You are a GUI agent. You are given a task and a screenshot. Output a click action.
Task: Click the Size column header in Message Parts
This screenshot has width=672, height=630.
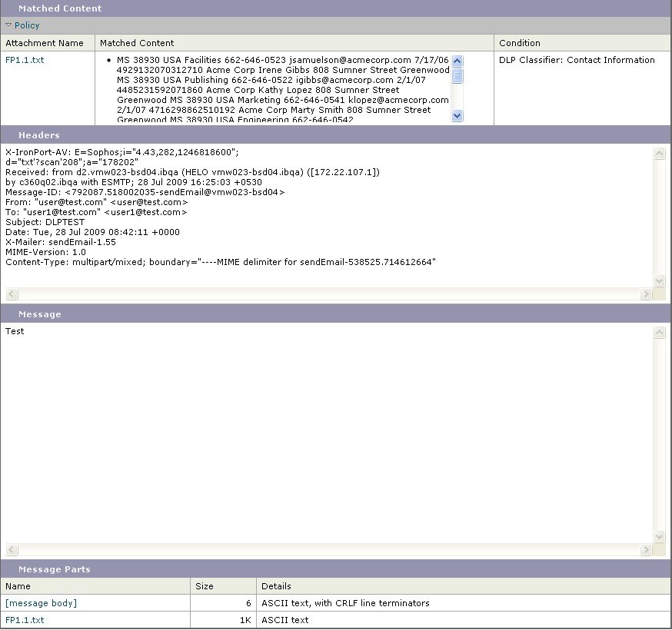(x=205, y=586)
